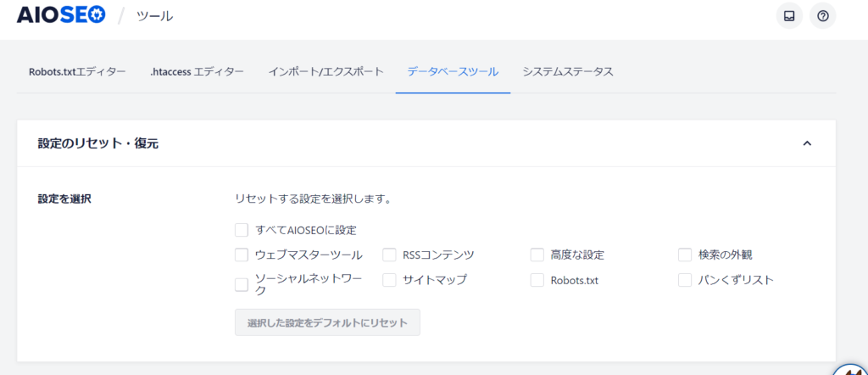Check the すべてAIOSEOに設定 checkbox
Screen dimensions: 868x375
point(242,229)
